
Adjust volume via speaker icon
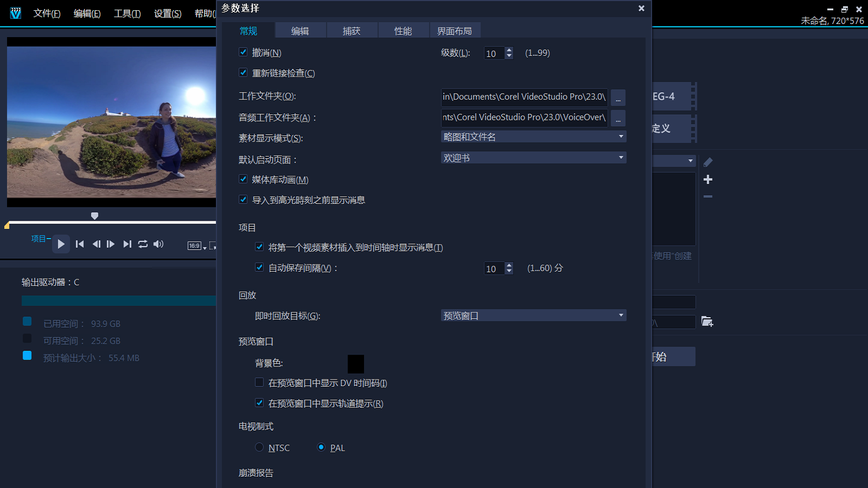tap(158, 244)
